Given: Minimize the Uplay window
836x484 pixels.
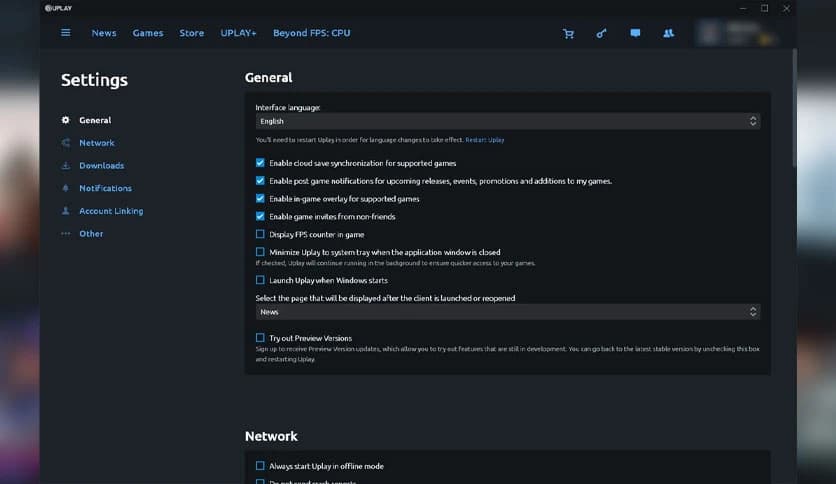Looking at the screenshot, I should (743, 8).
